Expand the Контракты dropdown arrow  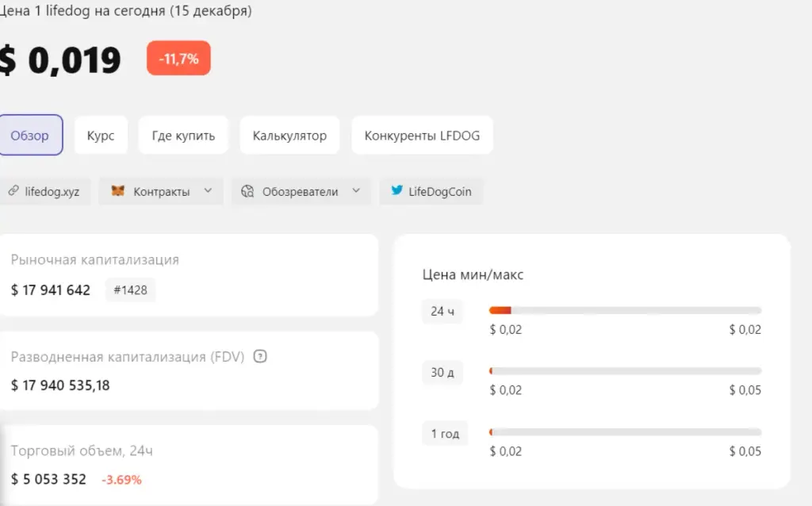point(208,190)
